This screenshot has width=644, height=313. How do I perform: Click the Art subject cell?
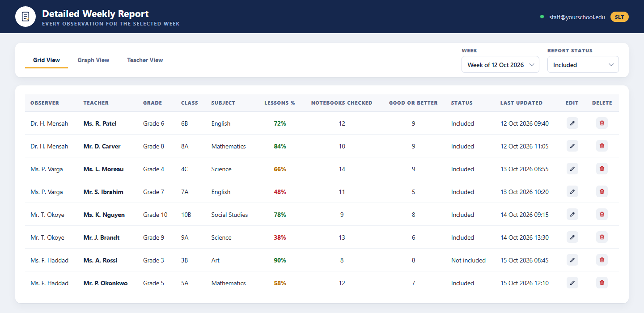coord(216,260)
